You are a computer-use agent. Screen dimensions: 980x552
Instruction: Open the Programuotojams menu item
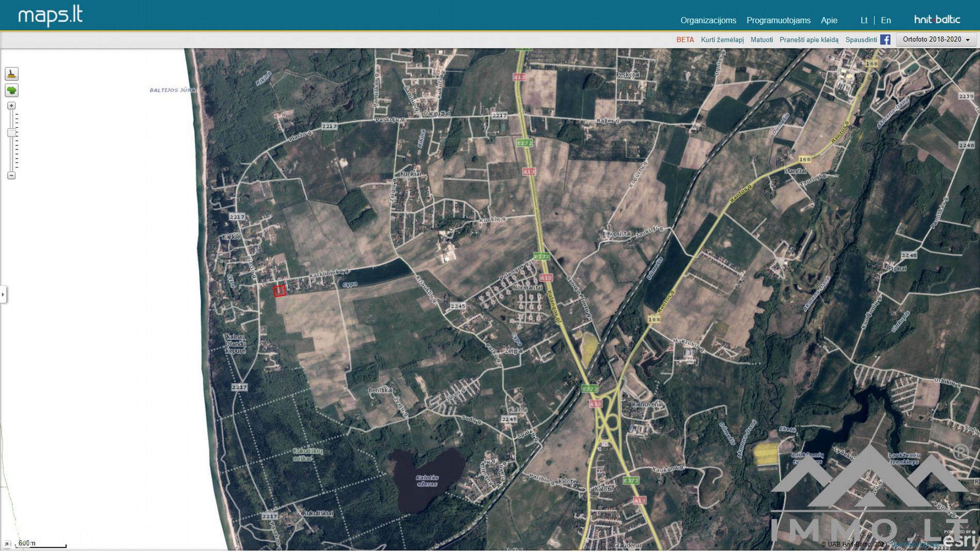778,21
